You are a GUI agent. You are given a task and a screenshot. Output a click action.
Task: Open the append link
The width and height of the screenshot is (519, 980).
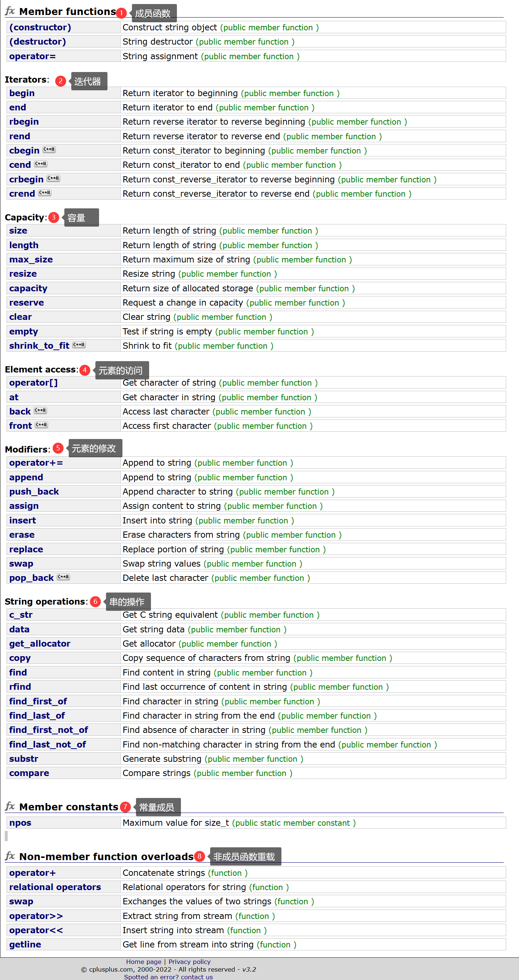[26, 477]
